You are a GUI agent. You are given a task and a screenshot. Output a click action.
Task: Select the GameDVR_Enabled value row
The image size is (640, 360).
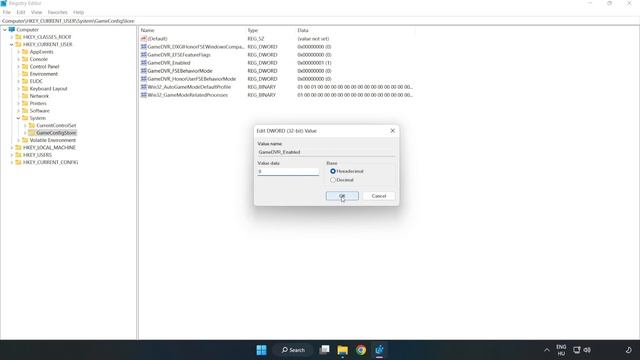coord(169,63)
